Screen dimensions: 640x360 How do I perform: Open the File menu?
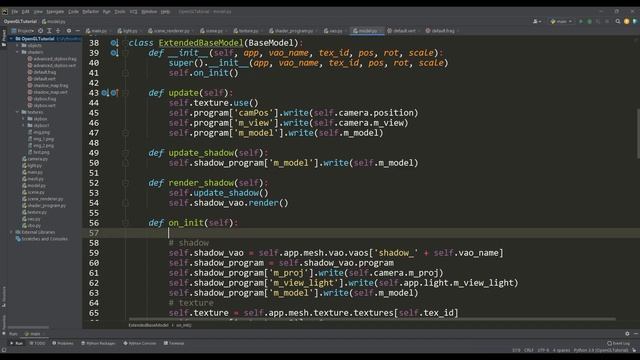(x=15, y=12)
